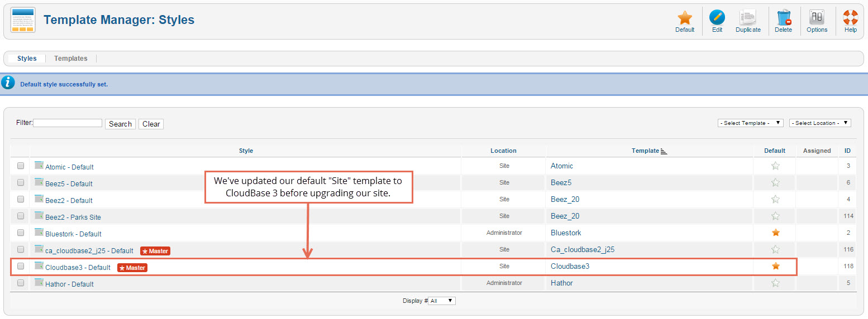Tick the Beez2 - Default row checkbox
The width and height of the screenshot is (868, 319).
click(21, 199)
